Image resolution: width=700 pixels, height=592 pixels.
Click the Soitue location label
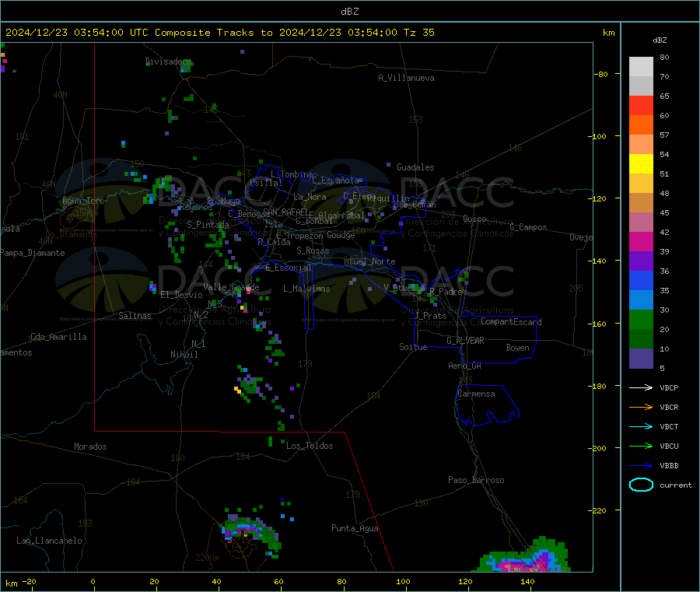pyautogui.click(x=413, y=347)
